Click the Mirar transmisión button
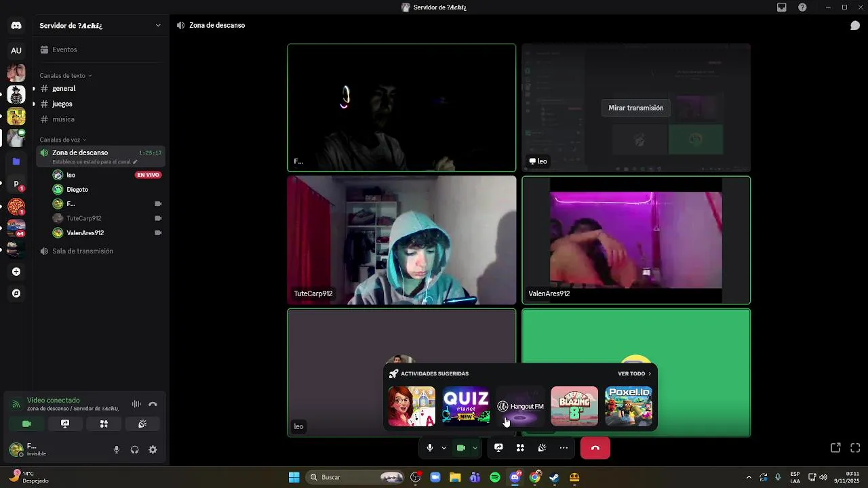 click(x=635, y=108)
